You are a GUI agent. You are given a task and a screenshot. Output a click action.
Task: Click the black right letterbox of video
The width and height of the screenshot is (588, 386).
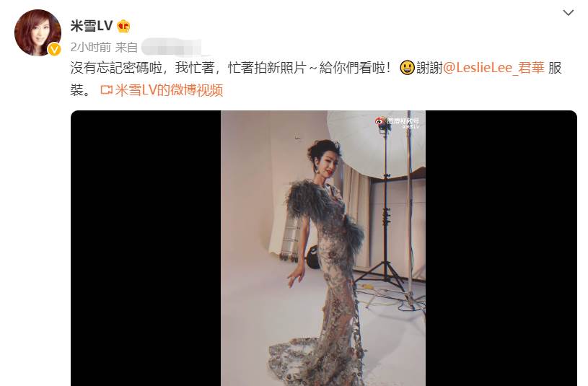point(501,248)
